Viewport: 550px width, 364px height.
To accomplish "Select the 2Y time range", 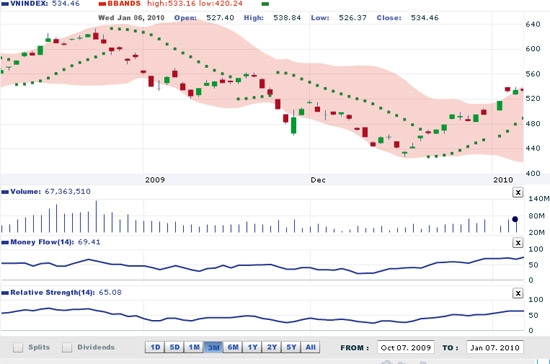I will tap(272, 347).
